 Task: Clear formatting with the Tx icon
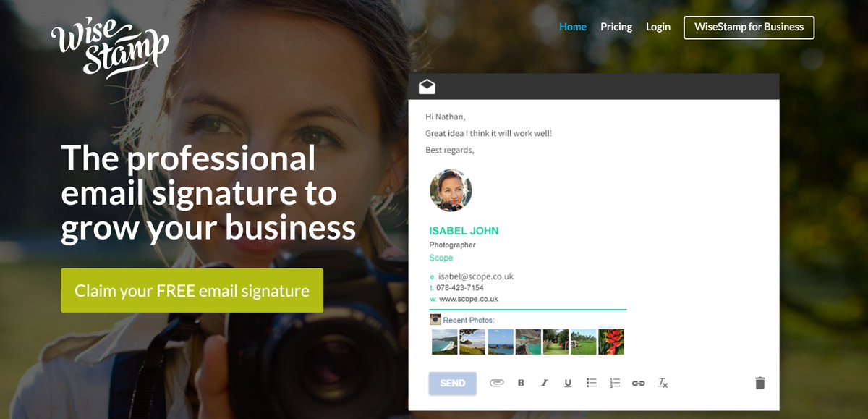coord(662,383)
